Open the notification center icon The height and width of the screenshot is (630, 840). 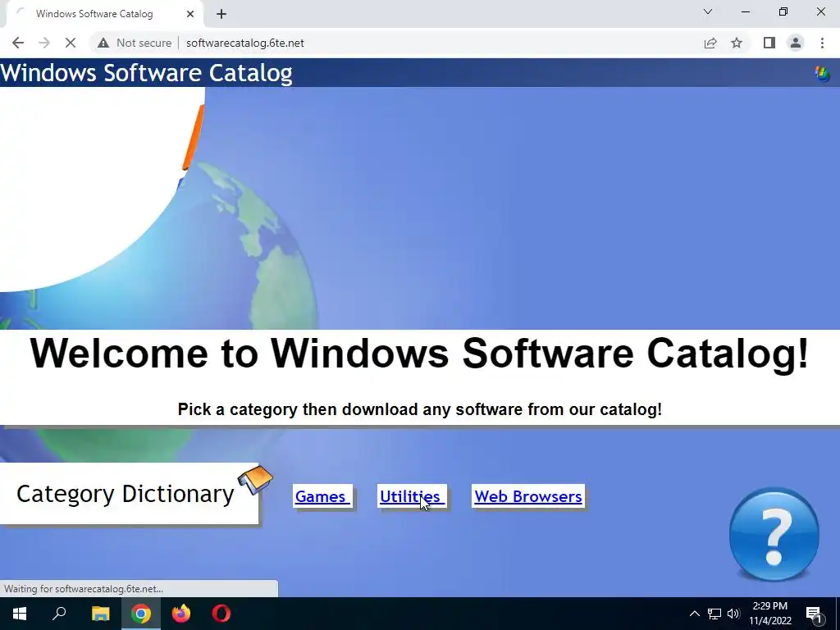(x=815, y=614)
